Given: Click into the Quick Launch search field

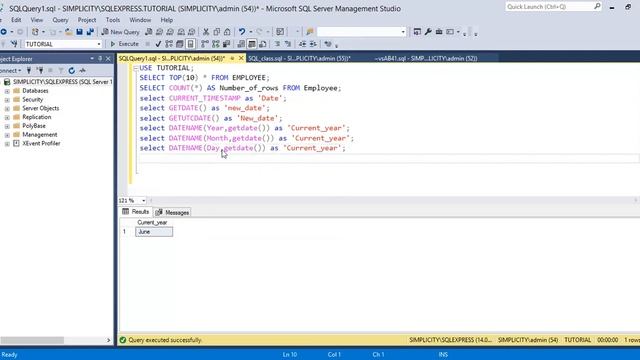Looking at the screenshot, I should (x=549, y=7).
